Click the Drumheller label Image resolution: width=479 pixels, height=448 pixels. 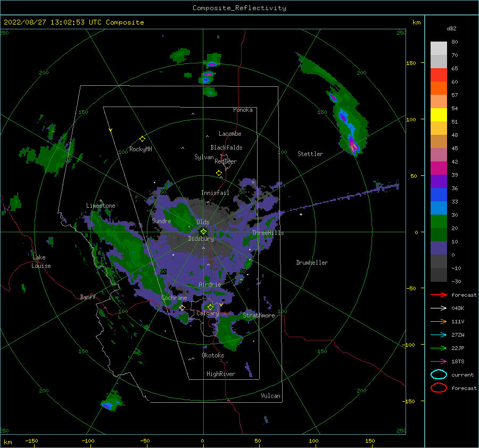pos(312,263)
